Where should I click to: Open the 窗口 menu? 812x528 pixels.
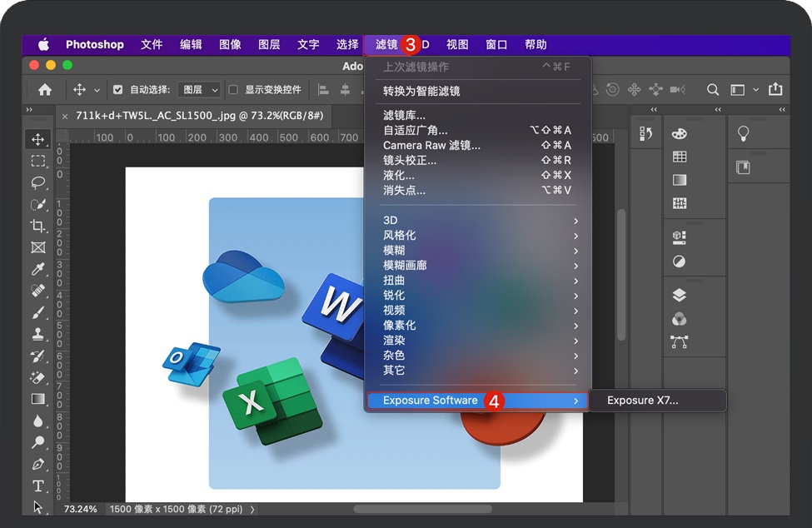click(x=496, y=44)
